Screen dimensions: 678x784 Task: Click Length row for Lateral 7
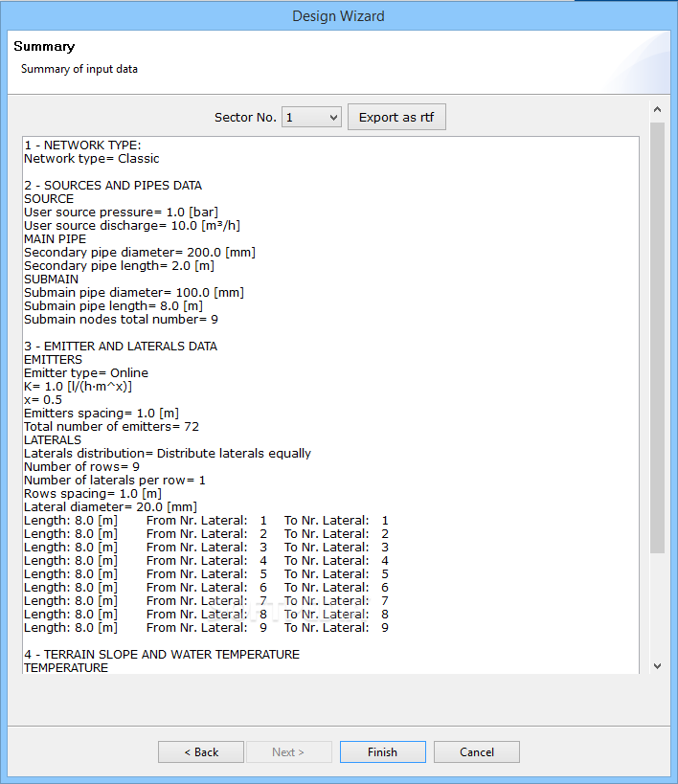(206, 601)
